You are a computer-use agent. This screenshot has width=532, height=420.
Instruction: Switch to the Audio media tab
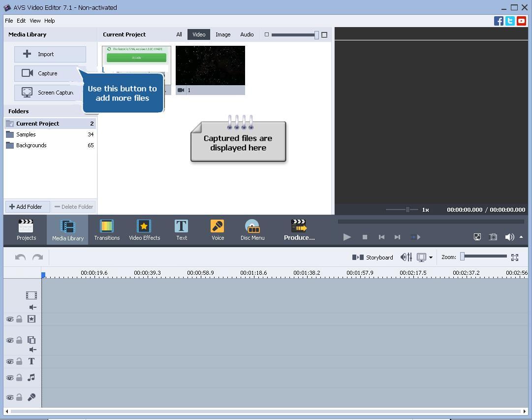(247, 34)
